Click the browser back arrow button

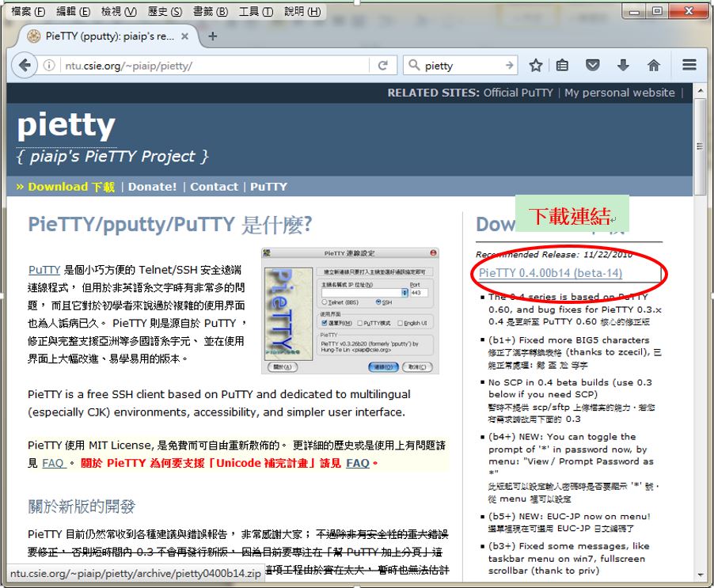(24, 66)
